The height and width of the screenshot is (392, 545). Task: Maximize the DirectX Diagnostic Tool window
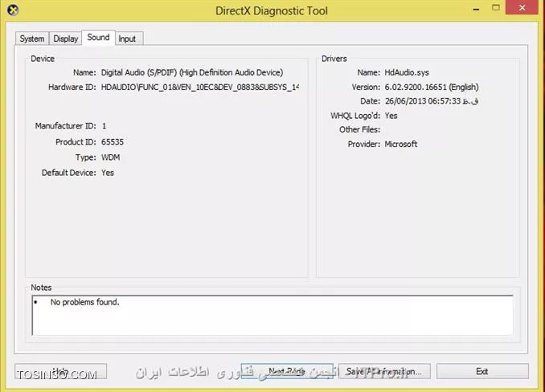pyautogui.click(x=496, y=8)
